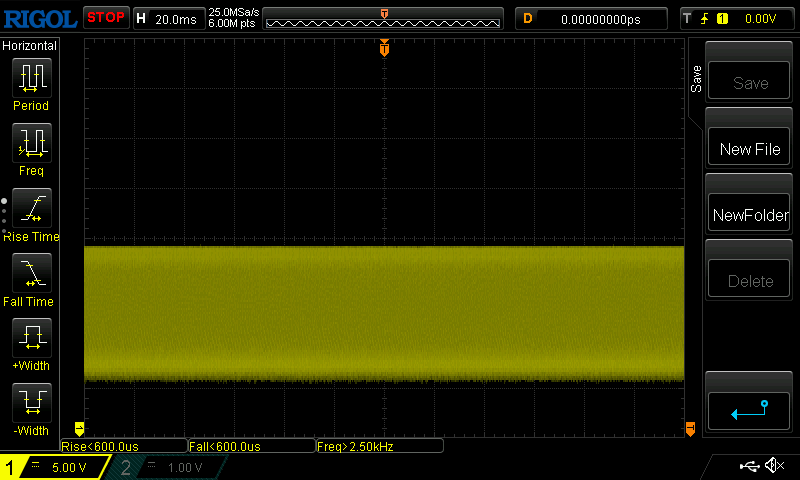Click the USB connection status icon
The width and height of the screenshot is (800, 480).
(x=749, y=466)
